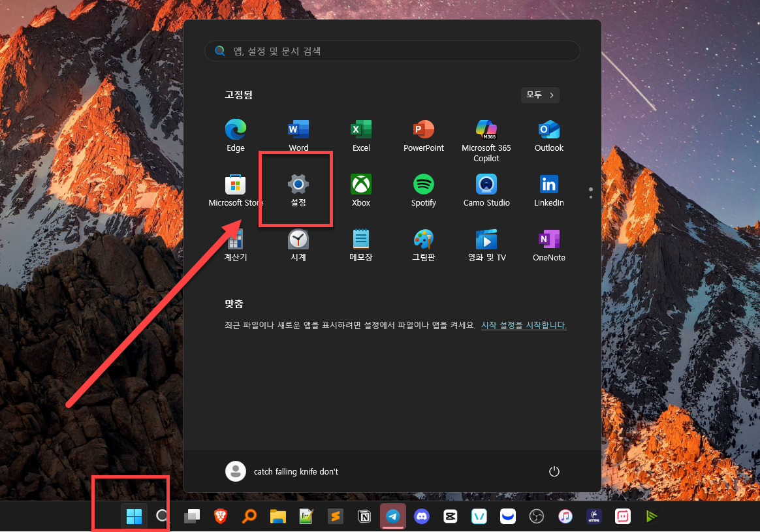
Task: Open Microsoft Store
Action: (236, 191)
